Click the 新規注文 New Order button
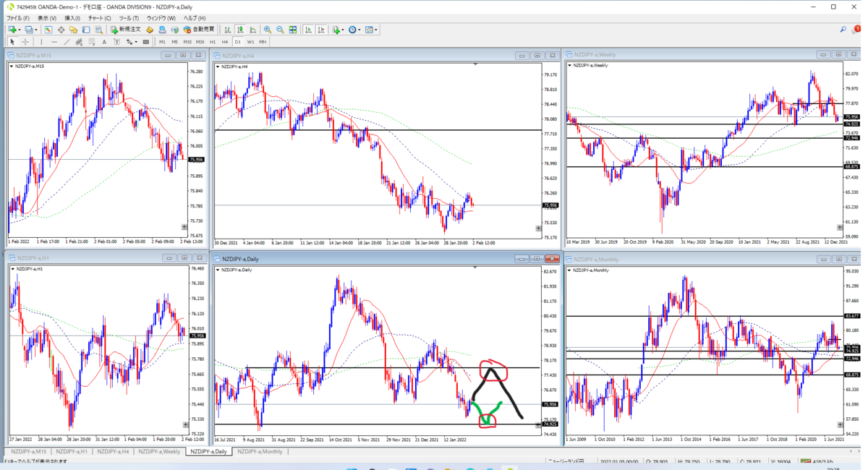The height and width of the screenshot is (470, 868). tap(126, 30)
